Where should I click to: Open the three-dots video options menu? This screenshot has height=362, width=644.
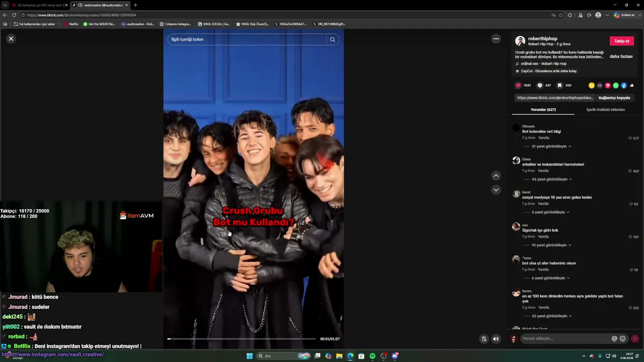[496, 39]
